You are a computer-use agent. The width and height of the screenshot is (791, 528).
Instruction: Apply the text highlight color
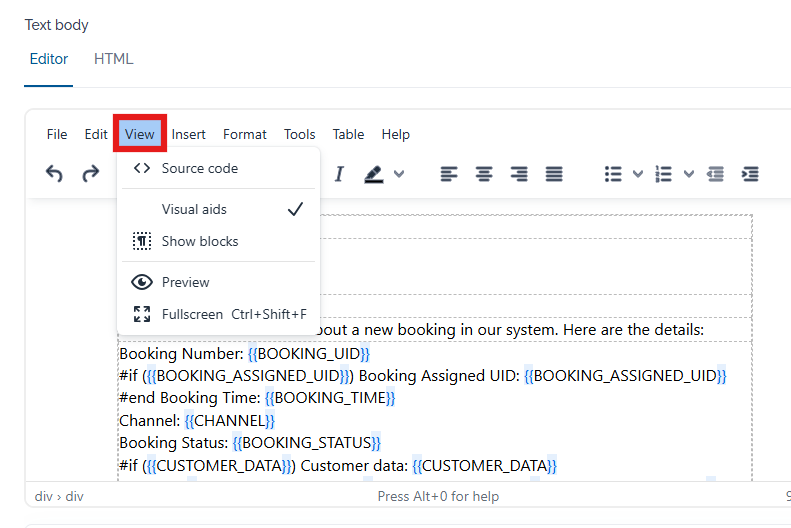(374, 174)
